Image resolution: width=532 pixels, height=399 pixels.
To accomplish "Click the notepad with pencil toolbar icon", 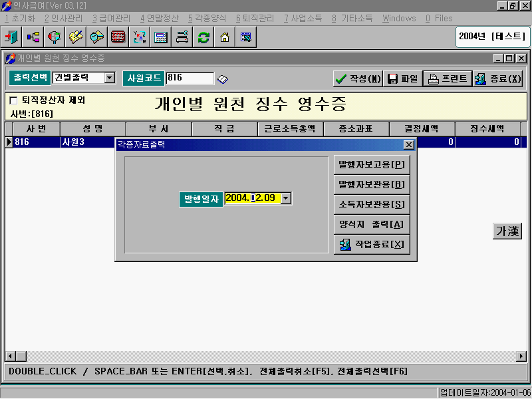I will tap(76, 37).
